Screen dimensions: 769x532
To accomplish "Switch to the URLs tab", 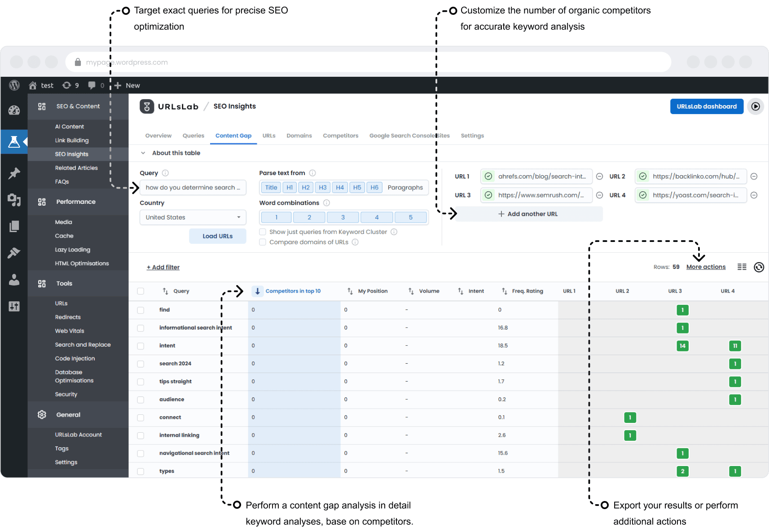I will 269,136.
